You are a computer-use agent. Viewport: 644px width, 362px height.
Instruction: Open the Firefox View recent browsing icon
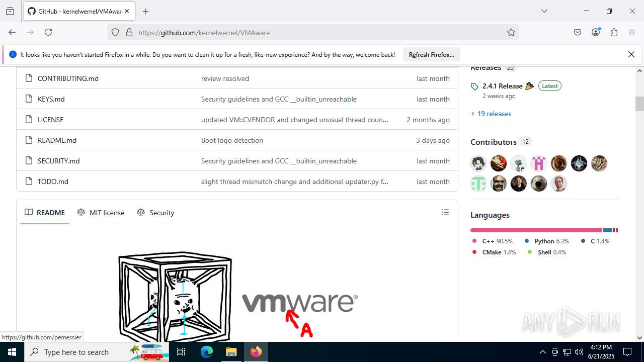pos(10,11)
